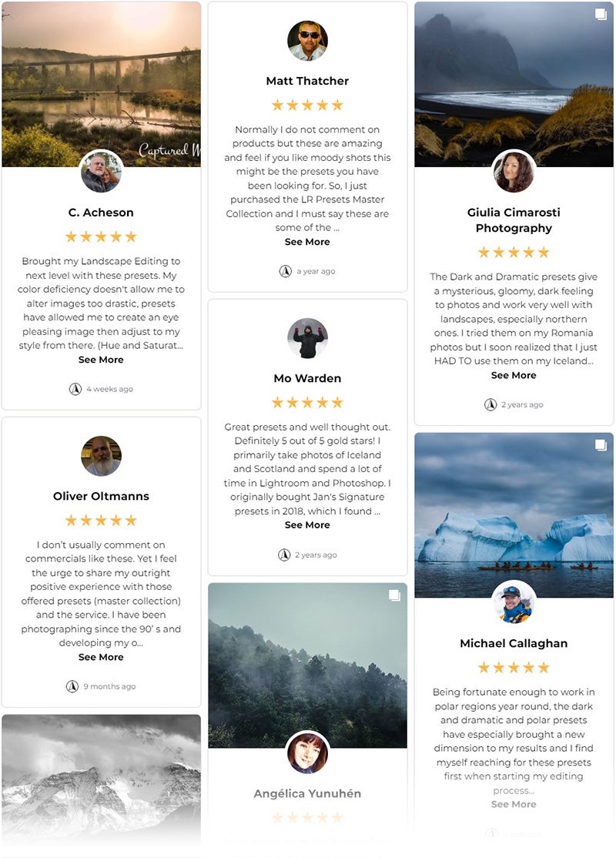Viewport: 616px width, 858px height.
Task: Click the source logo icon beside "4 weeks ago"
Action: (75, 389)
